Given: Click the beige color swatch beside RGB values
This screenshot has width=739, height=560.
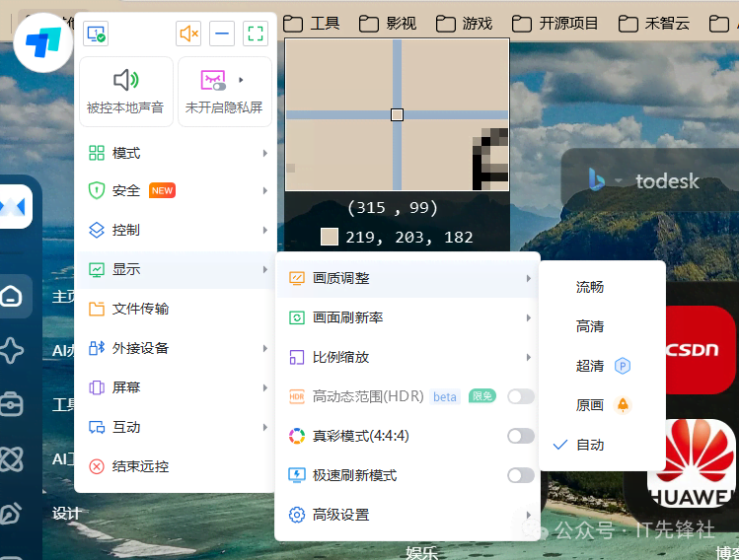Looking at the screenshot, I should (330, 237).
